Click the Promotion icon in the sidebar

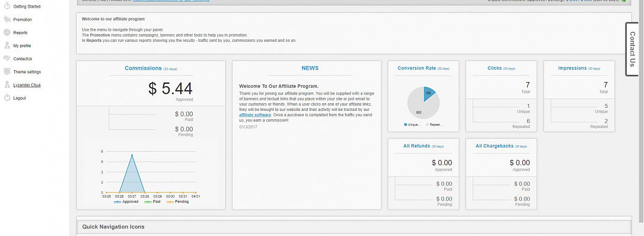coord(6,19)
